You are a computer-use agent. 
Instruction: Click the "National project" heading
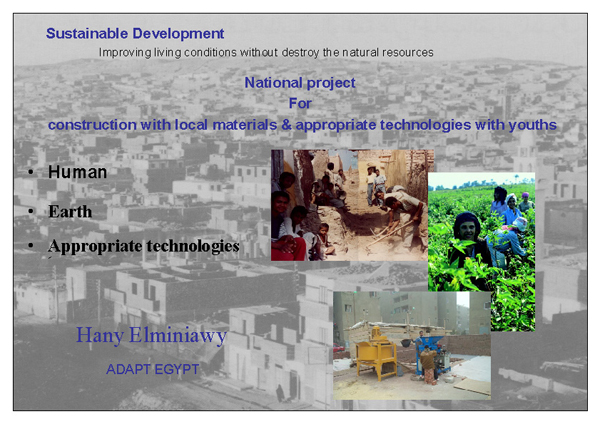300,83
